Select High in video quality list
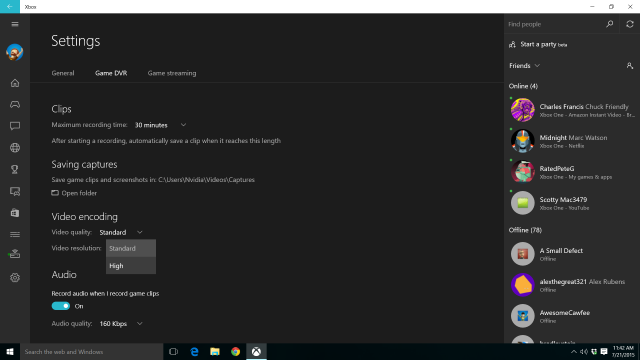The width and height of the screenshot is (640, 360). point(131,266)
